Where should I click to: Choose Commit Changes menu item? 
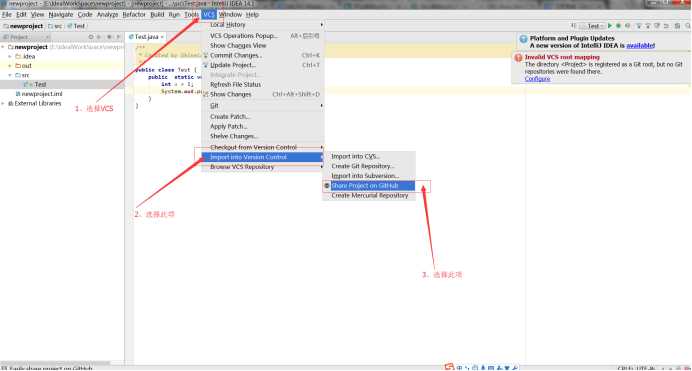263,56
